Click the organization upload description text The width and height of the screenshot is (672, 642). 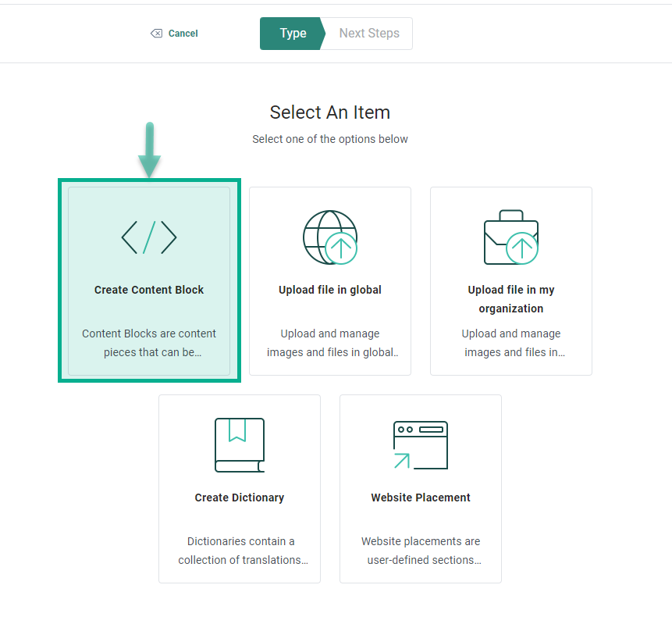511,343
